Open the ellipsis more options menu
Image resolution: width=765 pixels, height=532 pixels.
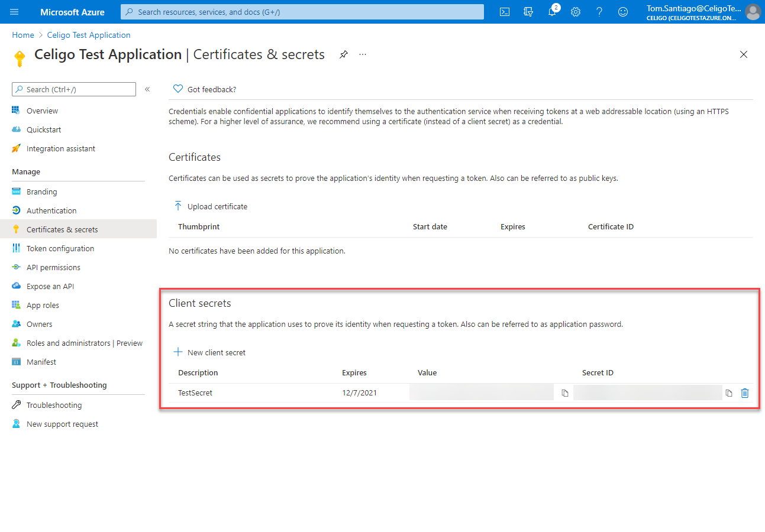pyautogui.click(x=363, y=54)
